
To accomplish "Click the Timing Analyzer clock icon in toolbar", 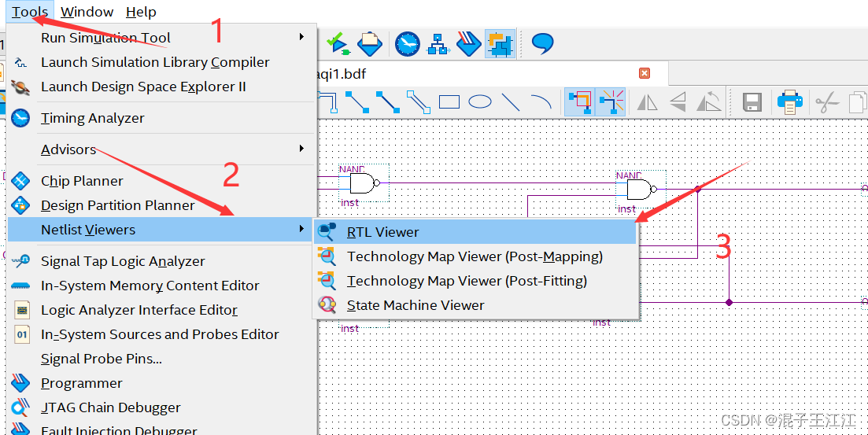I will [x=408, y=44].
